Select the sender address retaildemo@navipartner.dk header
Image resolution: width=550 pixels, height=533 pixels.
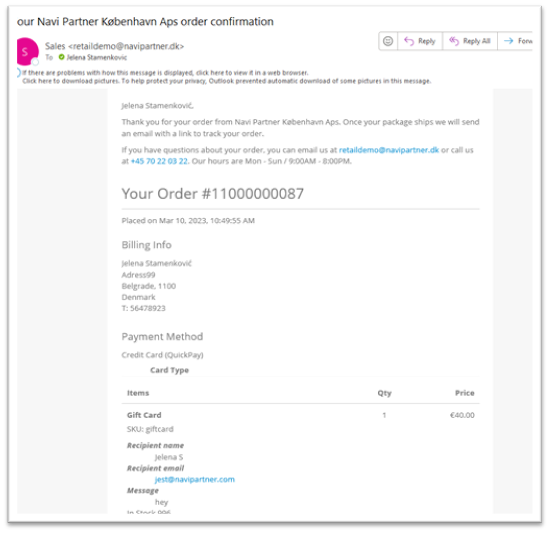(126, 46)
